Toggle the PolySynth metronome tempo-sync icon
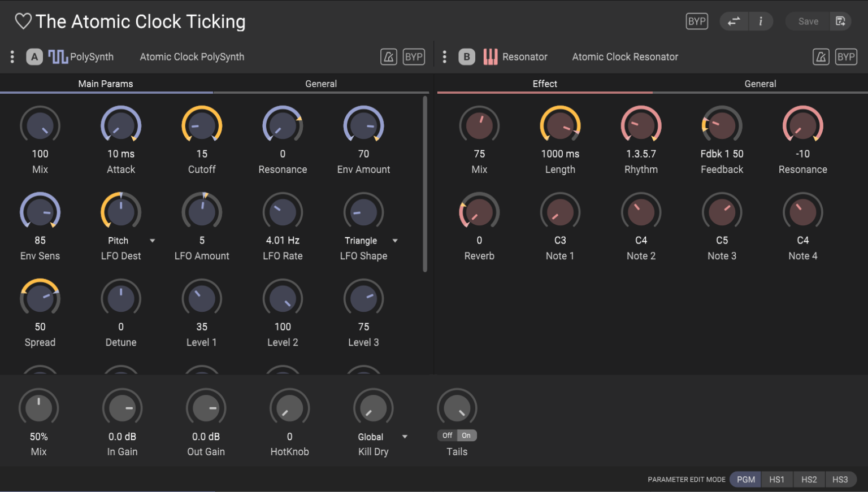 click(x=389, y=57)
